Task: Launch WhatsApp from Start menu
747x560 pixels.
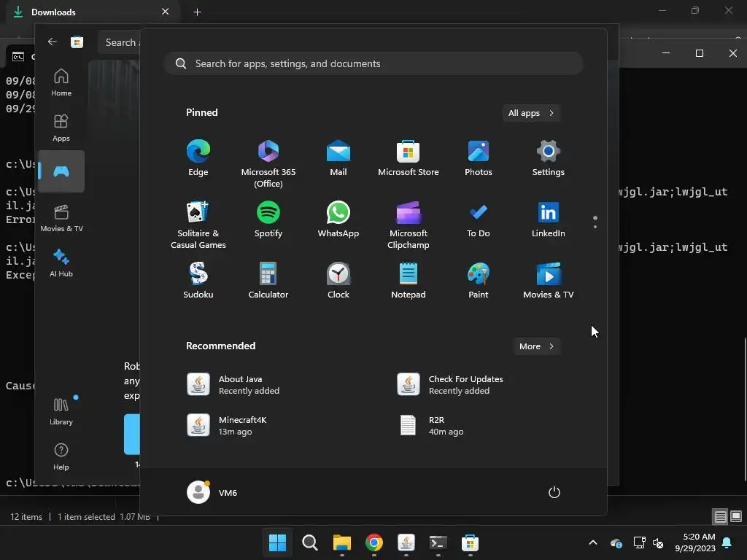Action: pos(338,219)
